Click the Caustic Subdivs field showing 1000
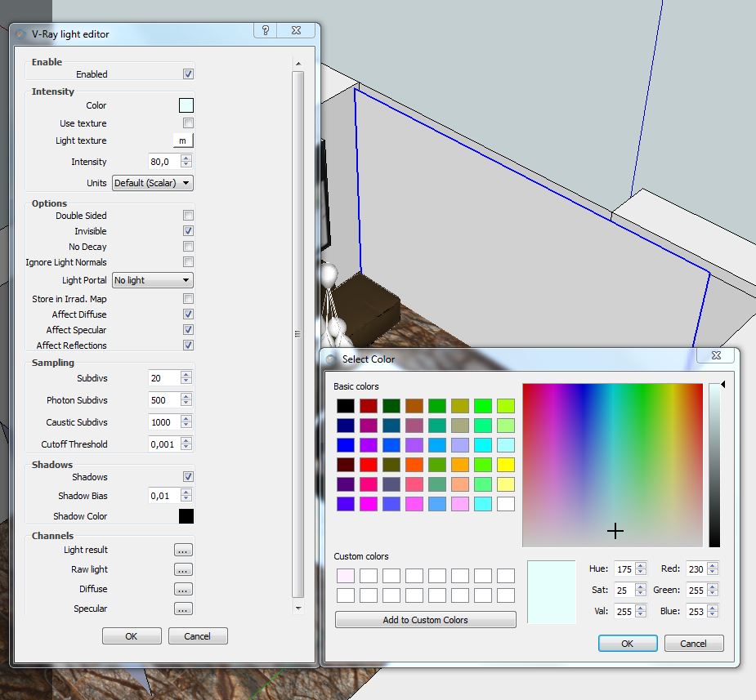This screenshot has width=756, height=700. coord(164,422)
